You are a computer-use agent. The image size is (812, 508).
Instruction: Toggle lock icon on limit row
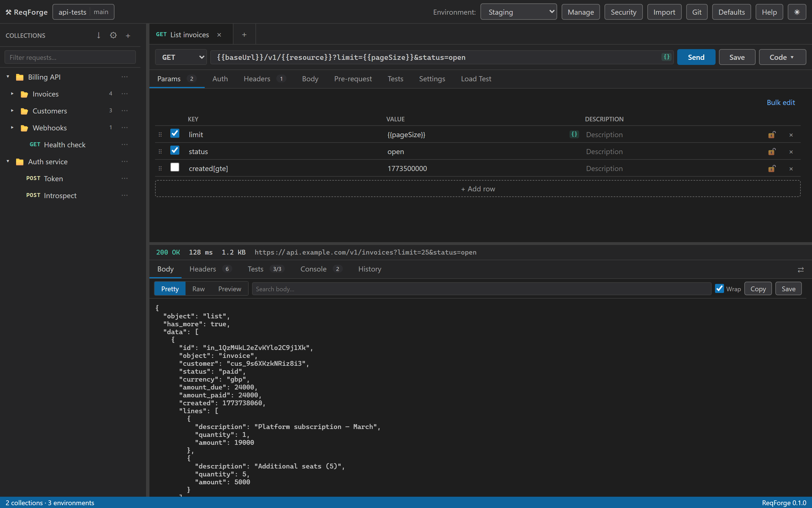point(772,135)
